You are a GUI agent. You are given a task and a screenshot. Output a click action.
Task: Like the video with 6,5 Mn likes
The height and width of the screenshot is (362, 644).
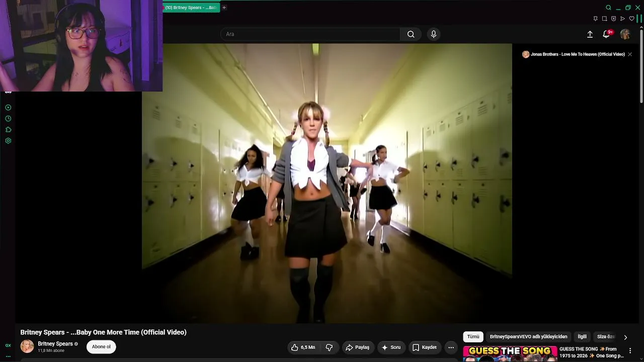coord(303,347)
